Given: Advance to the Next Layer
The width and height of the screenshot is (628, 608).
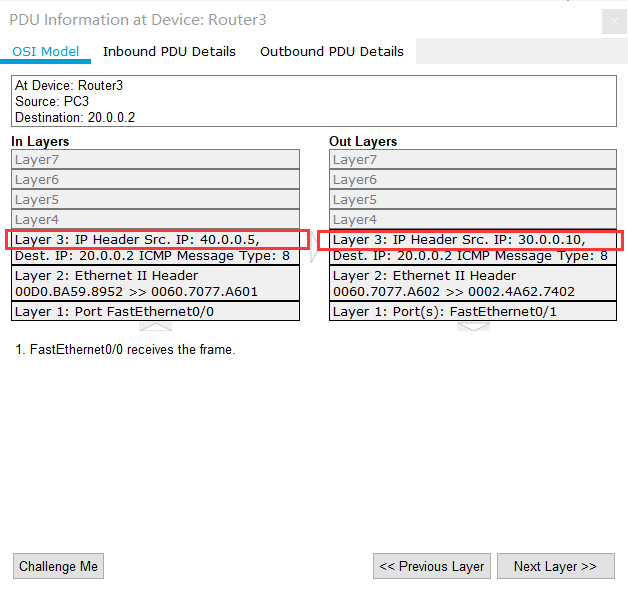Looking at the screenshot, I should point(556,566).
